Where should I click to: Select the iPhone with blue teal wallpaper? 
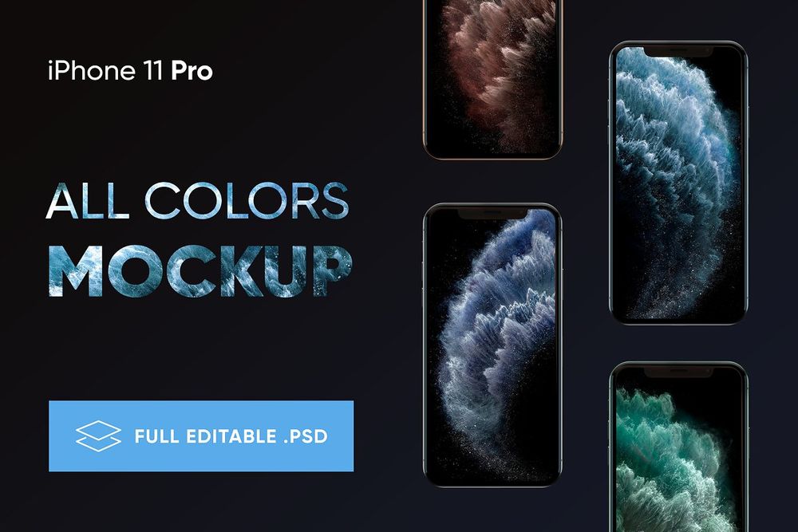[x=678, y=183]
